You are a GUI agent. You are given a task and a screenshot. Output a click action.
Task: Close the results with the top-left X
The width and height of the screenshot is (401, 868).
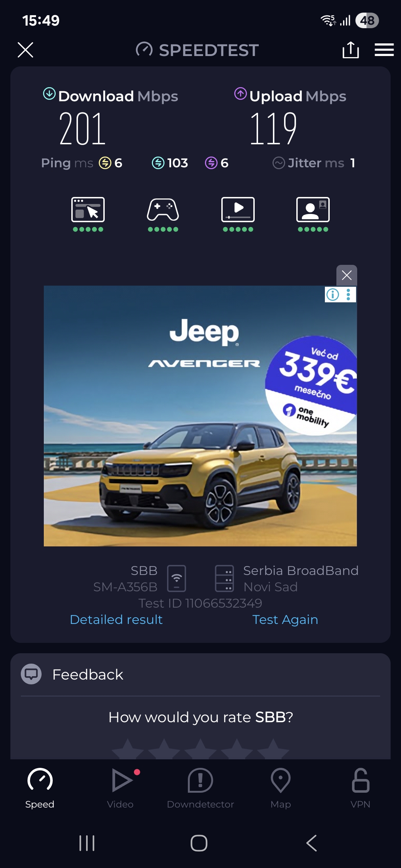[25, 50]
